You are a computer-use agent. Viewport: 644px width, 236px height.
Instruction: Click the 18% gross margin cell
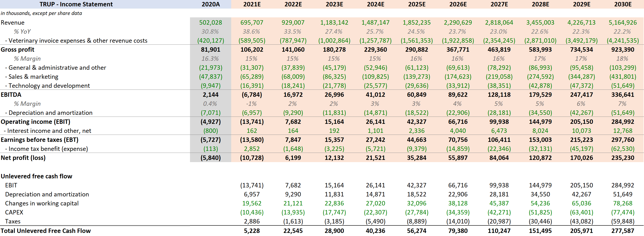pyautogui.click(x=622, y=58)
